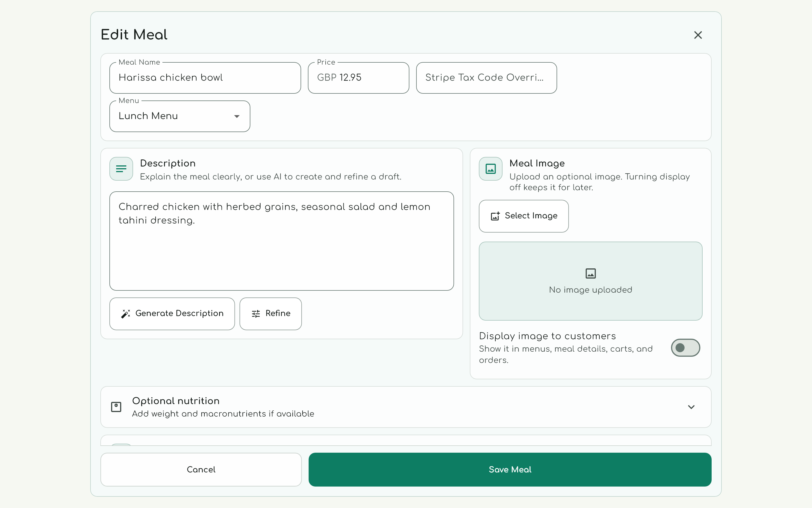The height and width of the screenshot is (508, 812).
Task: Click the placeholder image icon in upload area
Action: [591, 273]
